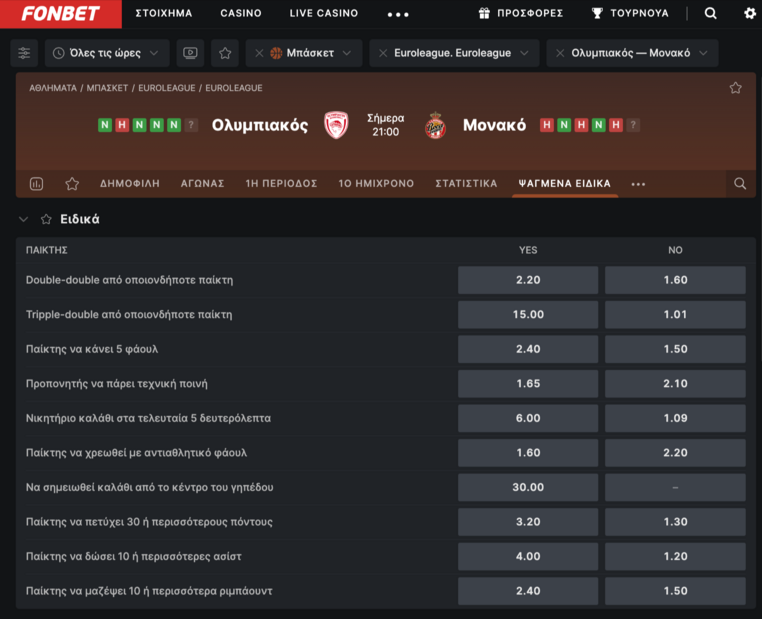Click the trophy icon next to ΤΟΥΡΝΟΥΑ
This screenshot has width=762, height=619.
597,13
